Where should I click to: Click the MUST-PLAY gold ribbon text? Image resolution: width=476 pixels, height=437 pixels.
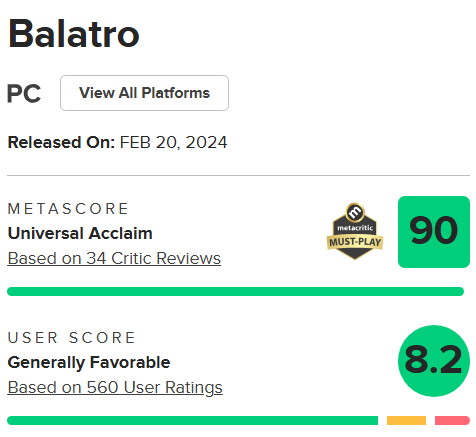355,242
